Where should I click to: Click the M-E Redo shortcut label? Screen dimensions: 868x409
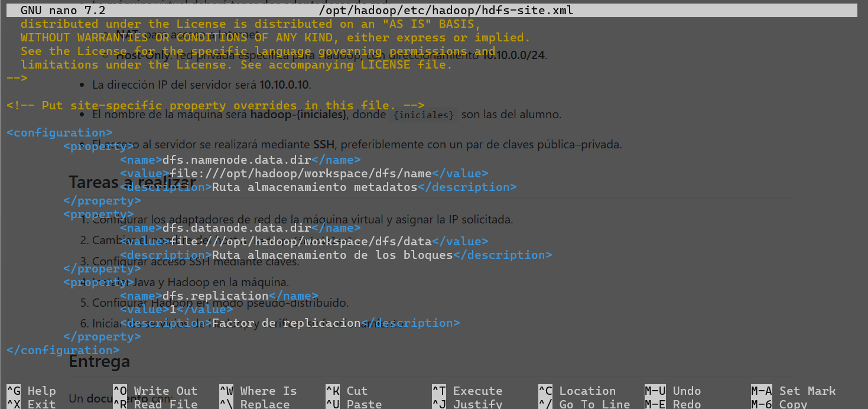point(673,404)
